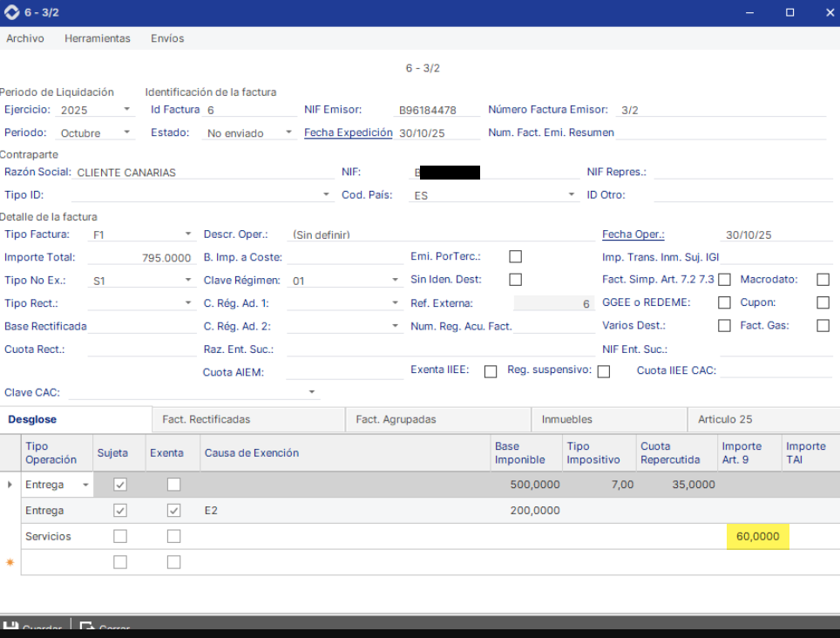Tick the GGEE o REDEME checkbox
Viewport: 840px width, 638px height.
[724, 302]
